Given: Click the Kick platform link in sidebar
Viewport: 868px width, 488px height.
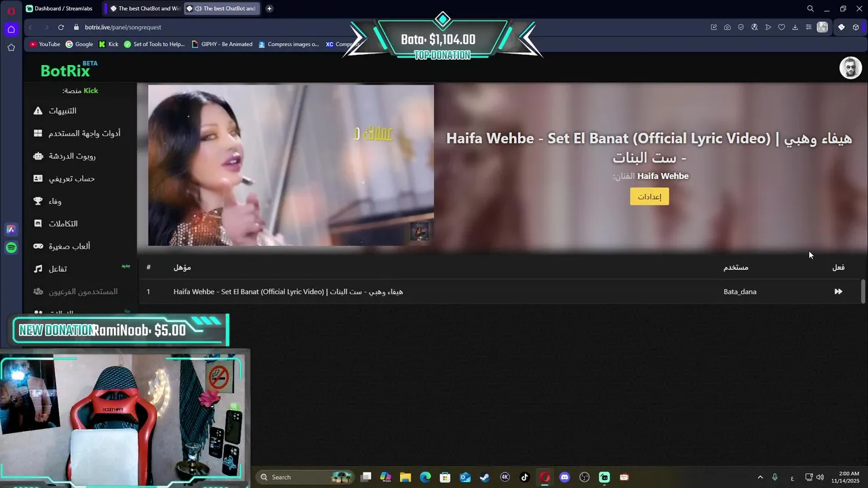Looking at the screenshot, I should click(x=91, y=91).
